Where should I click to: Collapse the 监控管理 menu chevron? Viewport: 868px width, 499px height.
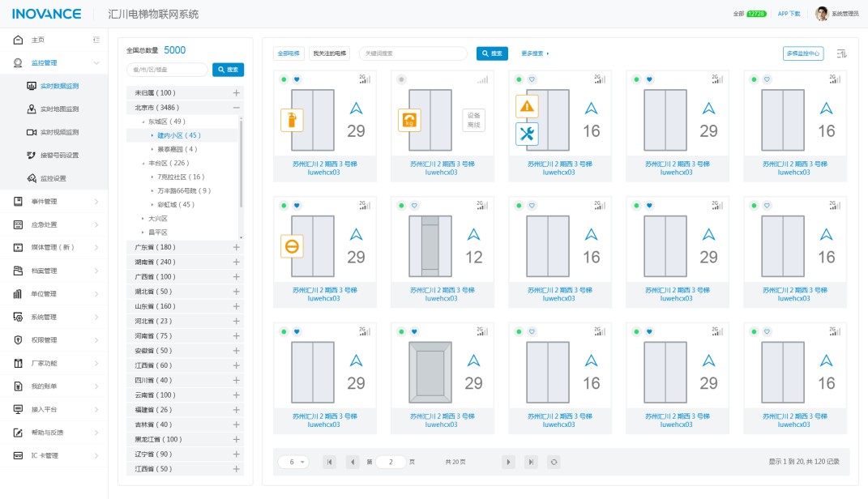point(96,63)
